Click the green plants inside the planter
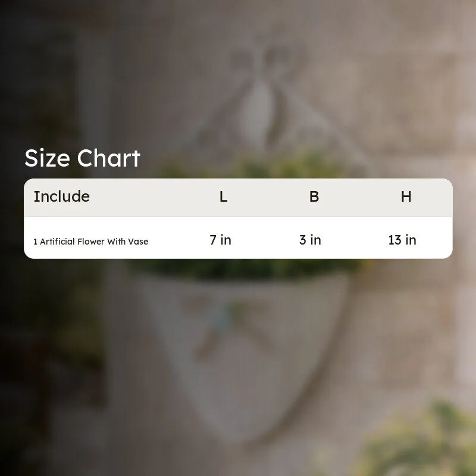Viewport: 476px width, 476px height. click(243, 270)
